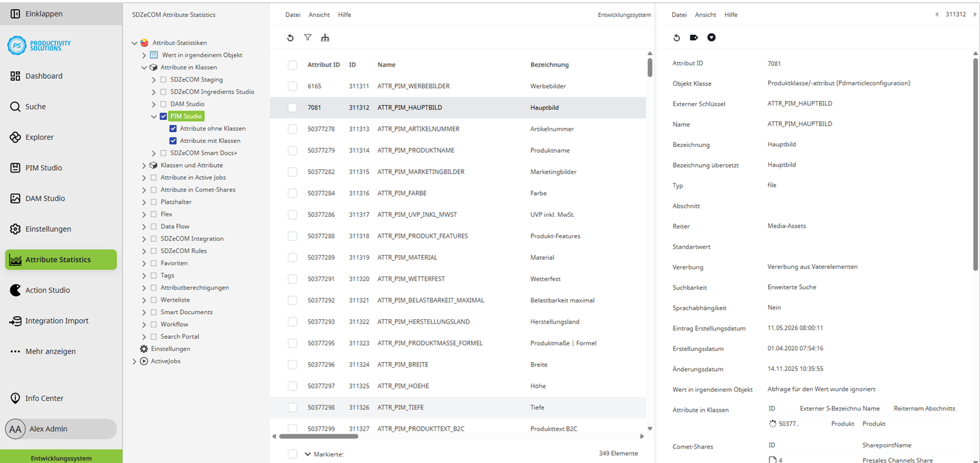Open round dropdown icon in detail toolbar

[x=712, y=38]
